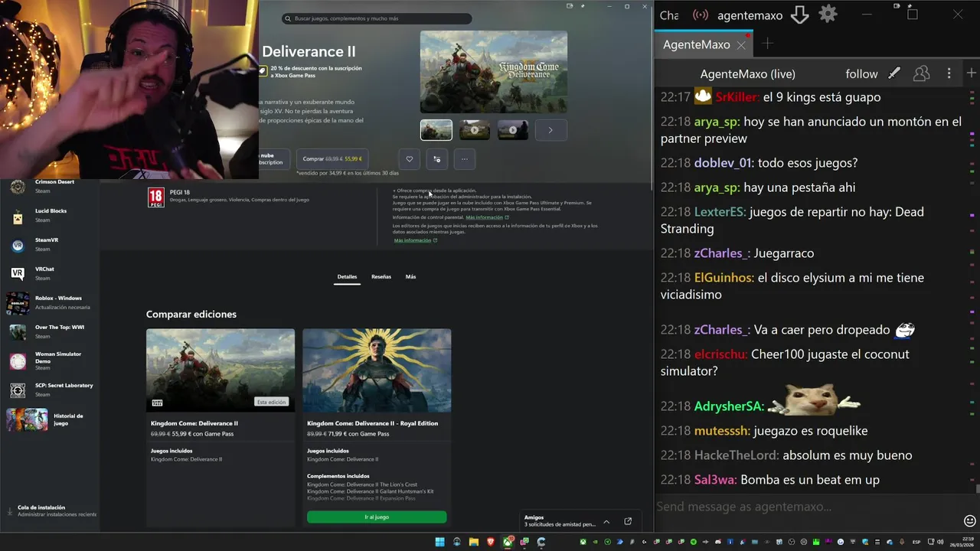Open Crimson Desert in the sidebar
Viewport: 980px width, 551px height.
[x=50, y=186]
